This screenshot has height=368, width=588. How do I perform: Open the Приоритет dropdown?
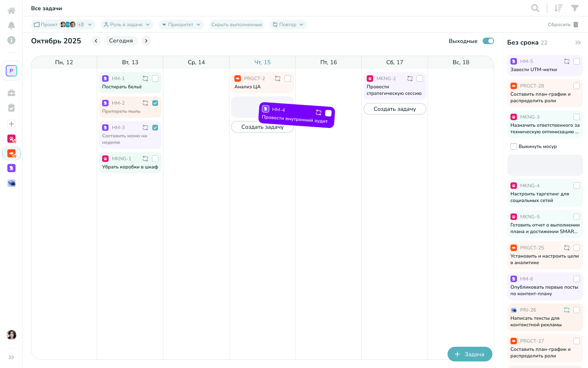pyautogui.click(x=181, y=25)
